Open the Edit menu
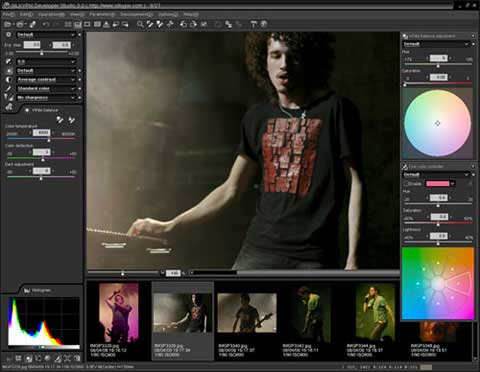Screen dimensions: 480x372 [26, 15]
